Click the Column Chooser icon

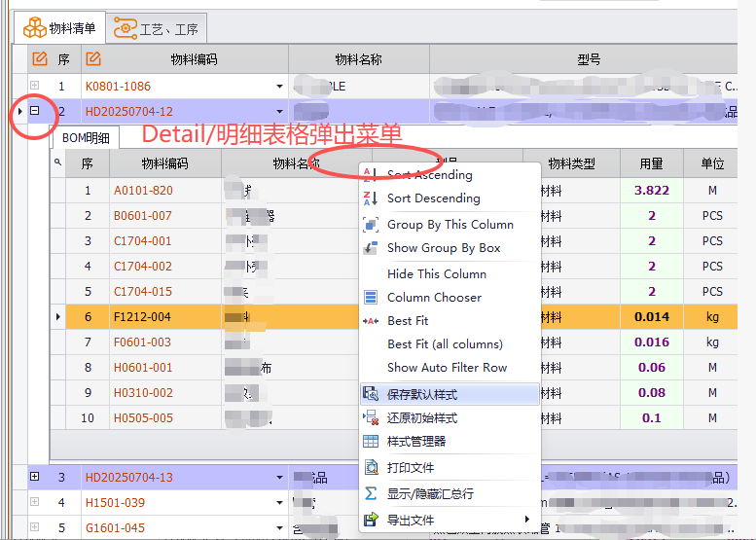pyautogui.click(x=371, y=297)
